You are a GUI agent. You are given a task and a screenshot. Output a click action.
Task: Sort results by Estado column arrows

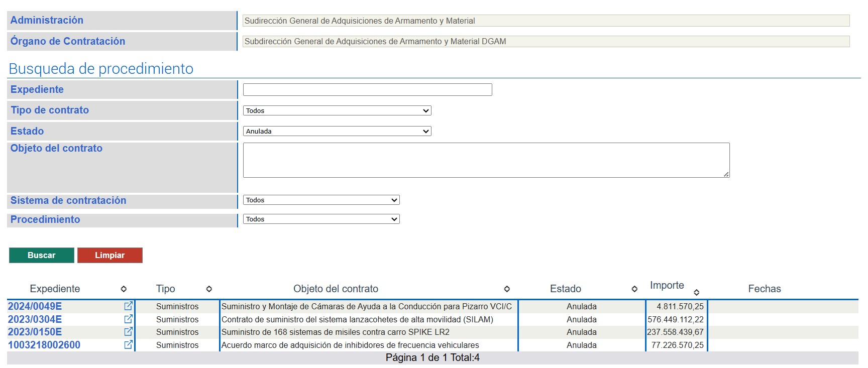[634, 289]
